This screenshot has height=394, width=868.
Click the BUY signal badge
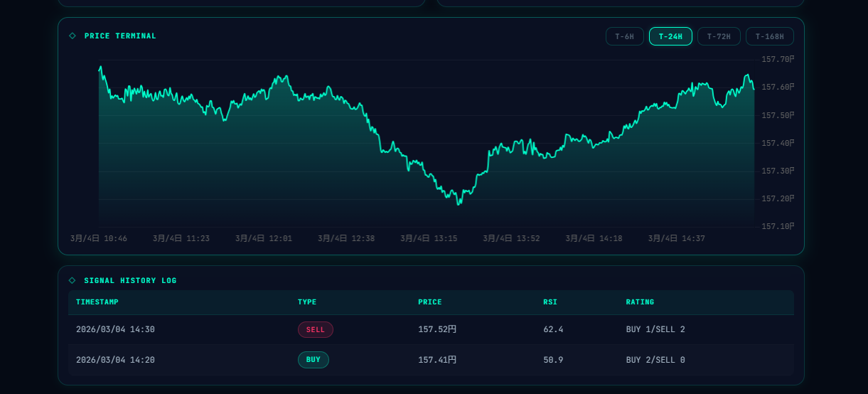coord(313,360)
